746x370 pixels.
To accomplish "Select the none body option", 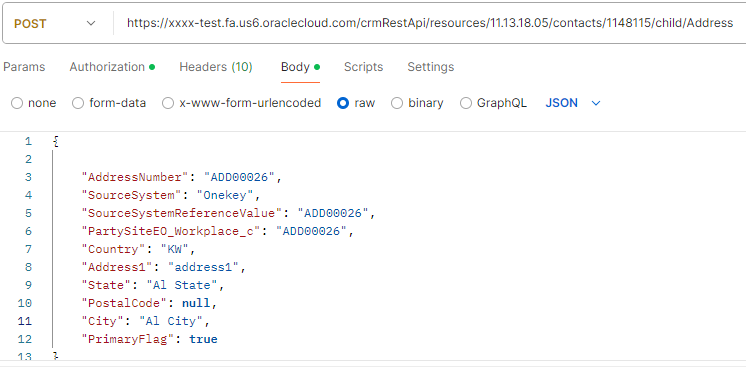I will 34,103.
